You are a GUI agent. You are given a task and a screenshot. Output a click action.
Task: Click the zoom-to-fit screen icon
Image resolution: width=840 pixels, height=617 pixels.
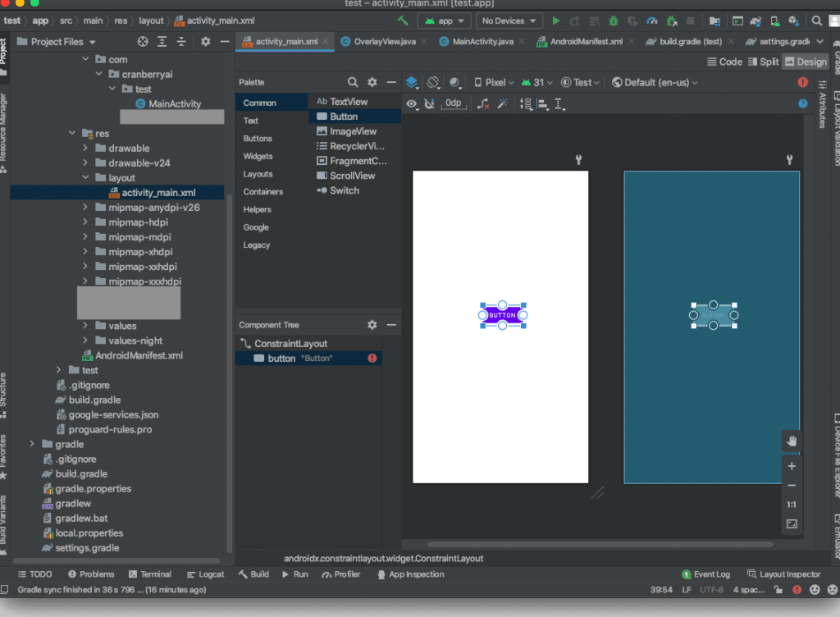point(792,523)
